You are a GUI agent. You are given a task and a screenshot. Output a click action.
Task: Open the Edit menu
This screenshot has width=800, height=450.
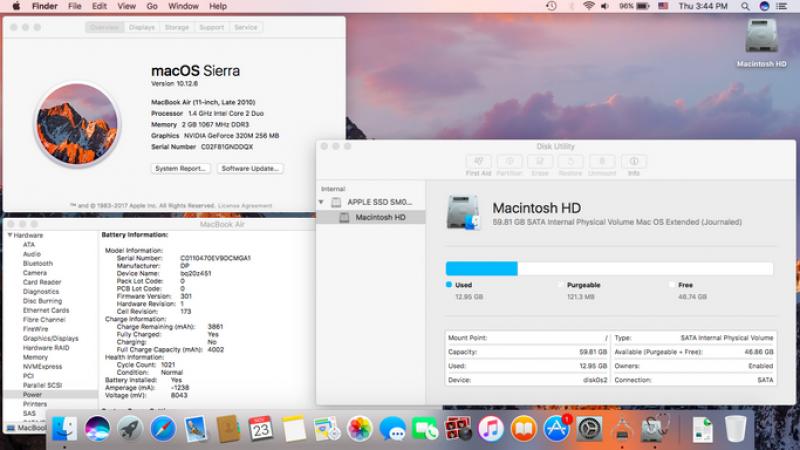click(x=99, y=6)
